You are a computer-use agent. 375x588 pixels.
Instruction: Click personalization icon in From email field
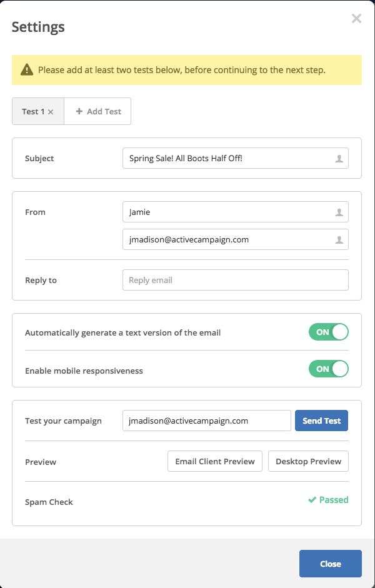point(339,239)
